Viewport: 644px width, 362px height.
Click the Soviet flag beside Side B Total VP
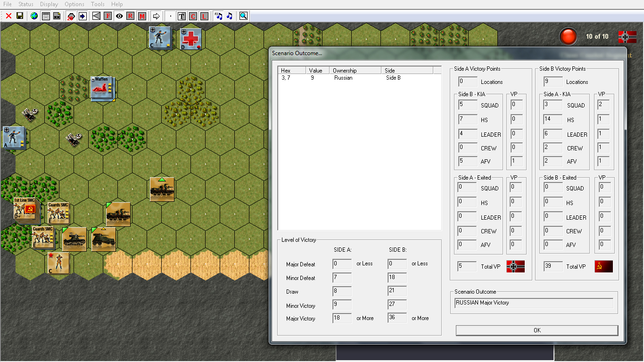[x=603, y=266]
